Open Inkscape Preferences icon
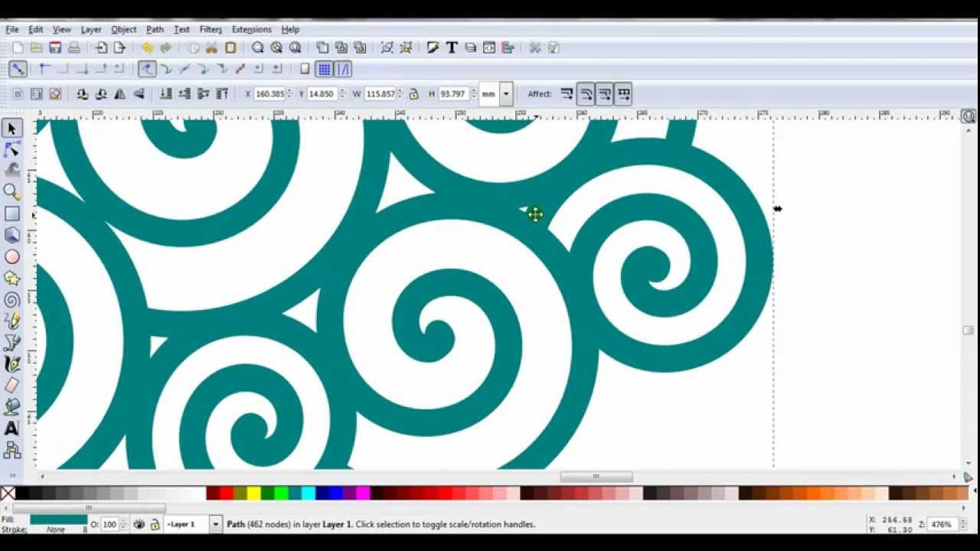The width and height of the screenshot is (980, 551). pos(535,47)
